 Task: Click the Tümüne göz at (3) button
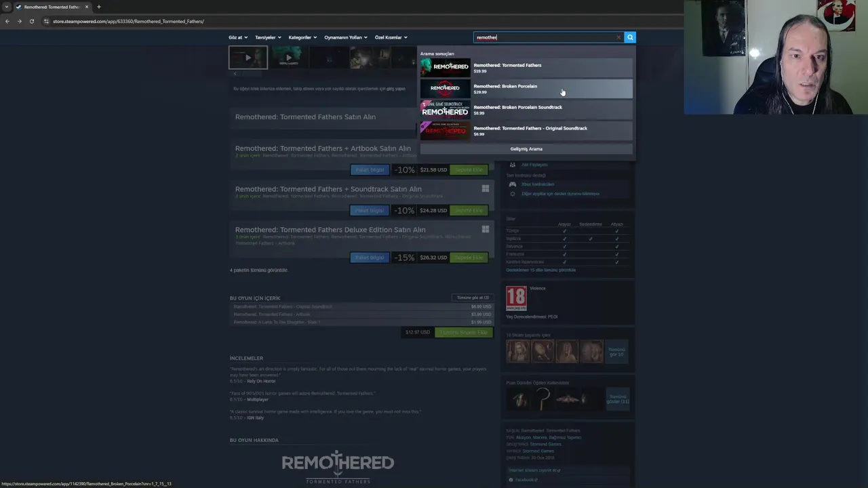pos(473,298)
